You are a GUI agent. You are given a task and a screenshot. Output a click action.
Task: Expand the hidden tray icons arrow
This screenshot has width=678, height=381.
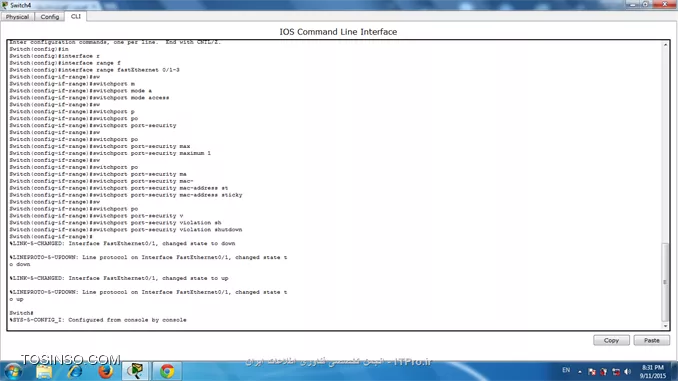(580, 371)
